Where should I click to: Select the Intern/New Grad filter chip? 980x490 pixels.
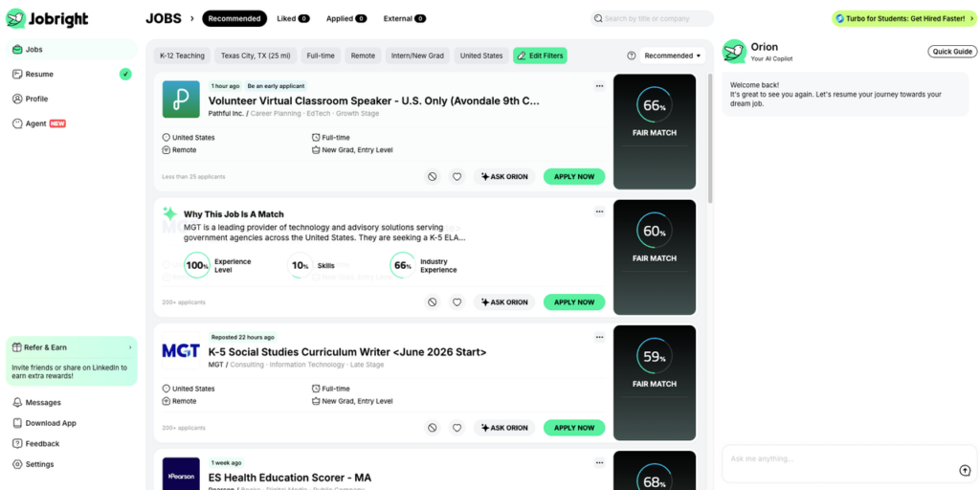point(417,56)
